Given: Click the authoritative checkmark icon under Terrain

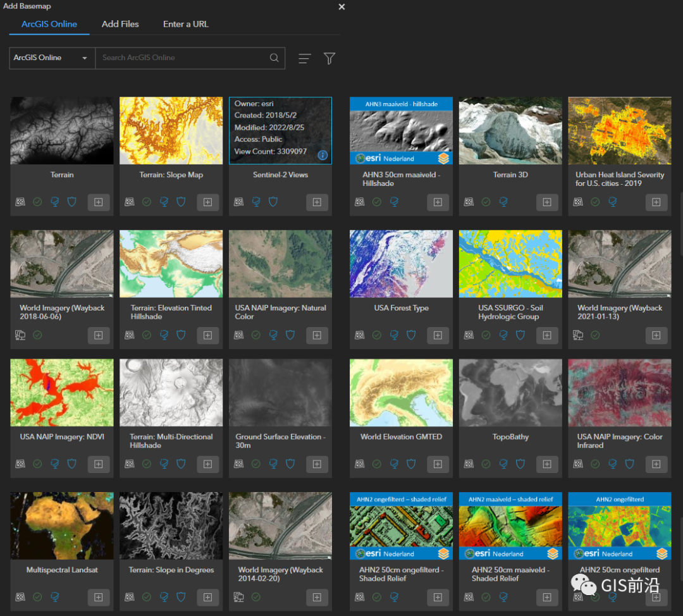Looking at the screenshot, I should click(x=37, y=202).
